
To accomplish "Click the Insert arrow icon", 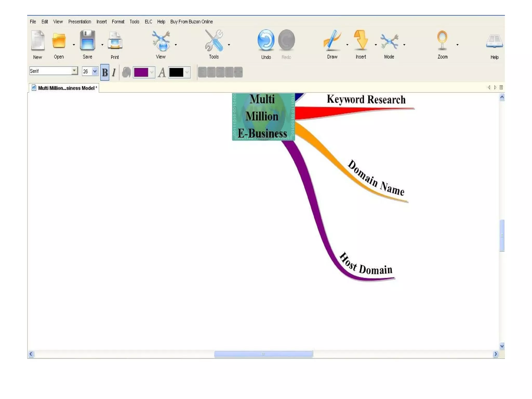I will (361, 40).
